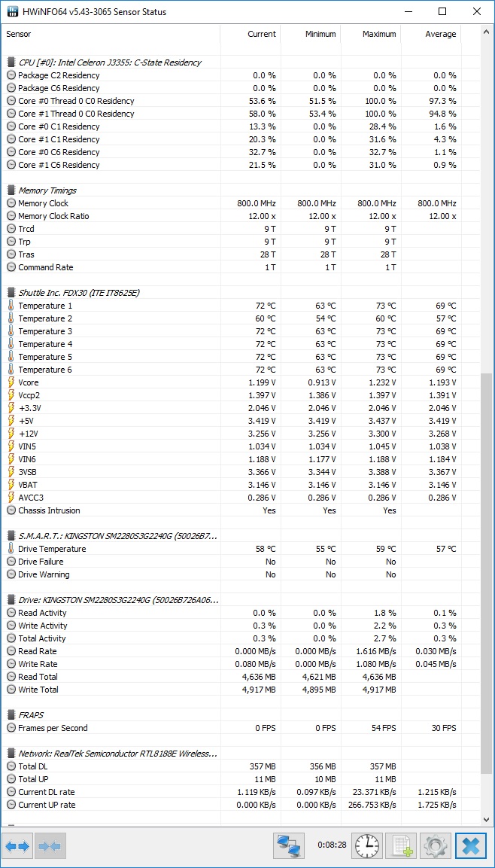This screenshot has height=868, width=495.
Task: Open the network remote monitoring icon
Action: click(290, 845)
